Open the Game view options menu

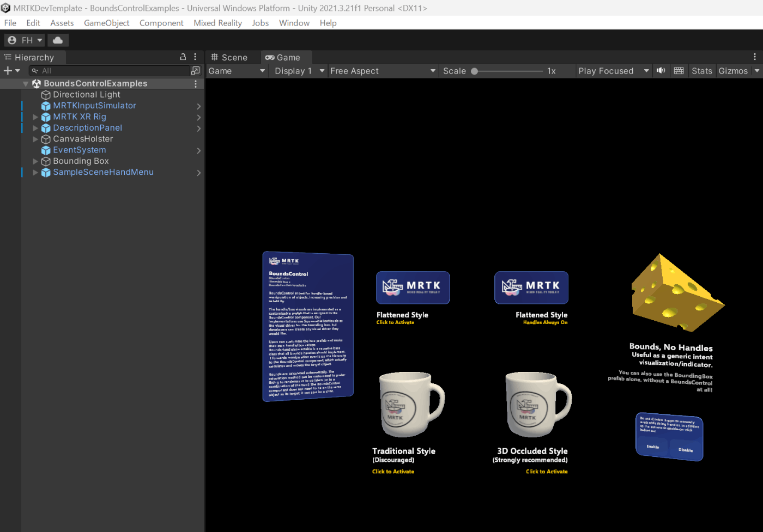755,57
